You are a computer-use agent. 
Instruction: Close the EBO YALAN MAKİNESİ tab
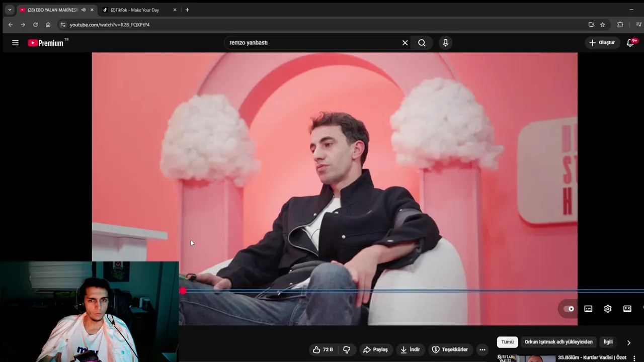(x=92, y=10)
